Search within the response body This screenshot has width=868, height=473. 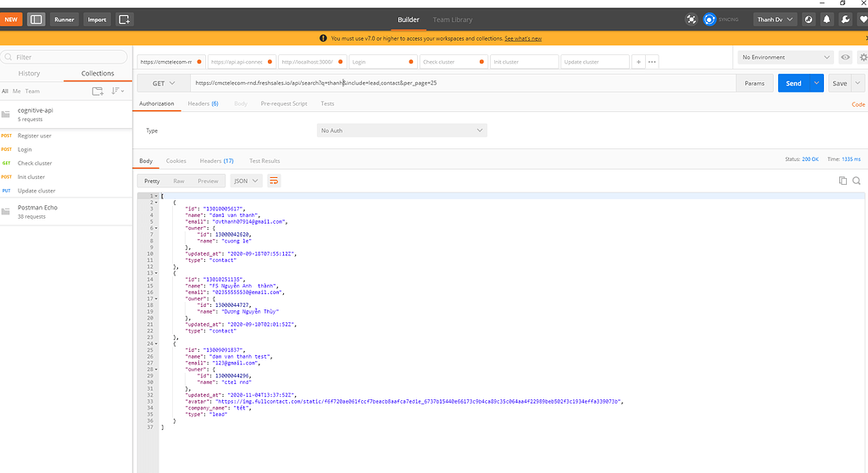[x=856, y=181]
